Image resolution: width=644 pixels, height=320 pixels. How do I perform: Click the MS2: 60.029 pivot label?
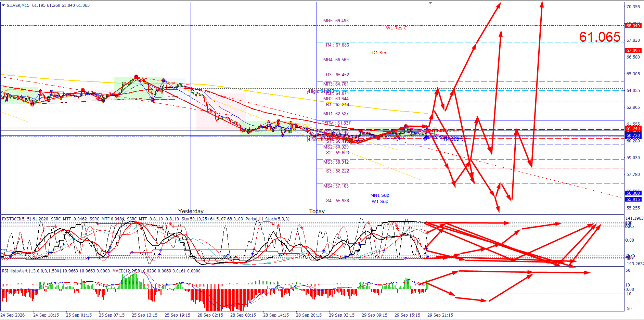pos(336,147)
